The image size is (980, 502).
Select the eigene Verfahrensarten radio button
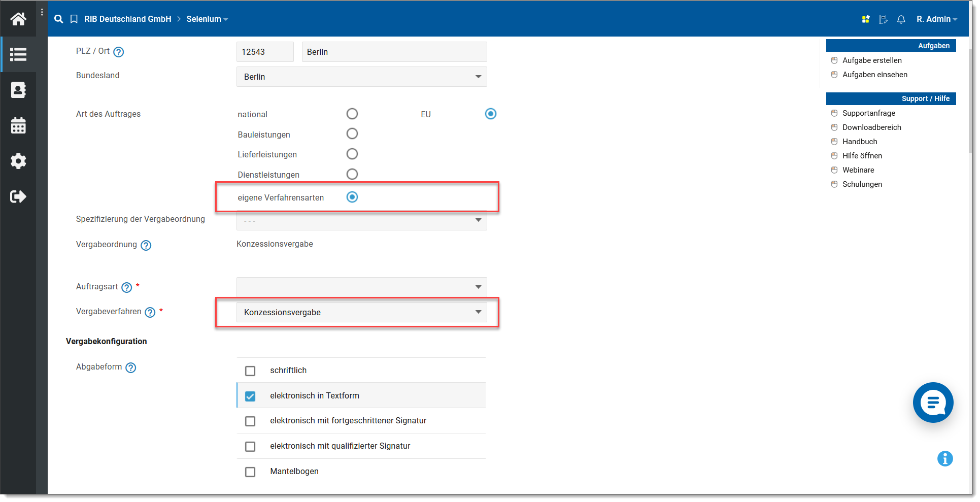352,197
